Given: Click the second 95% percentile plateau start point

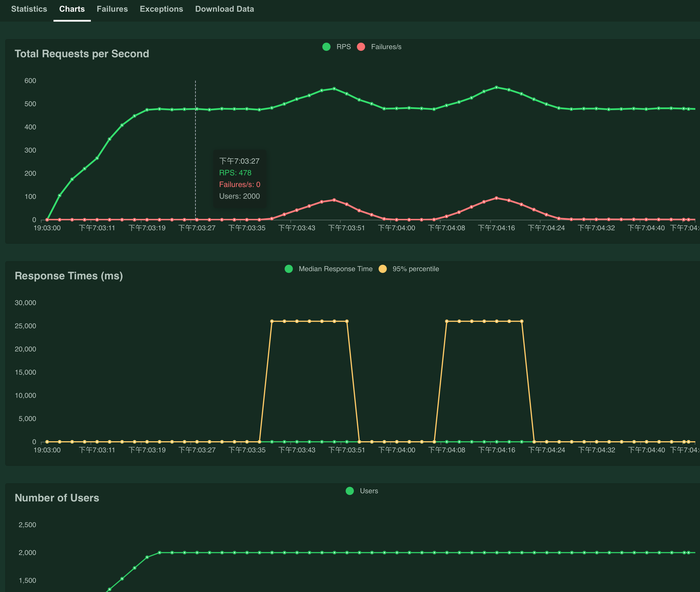Looking at the screenshot, I should (447, 321).
